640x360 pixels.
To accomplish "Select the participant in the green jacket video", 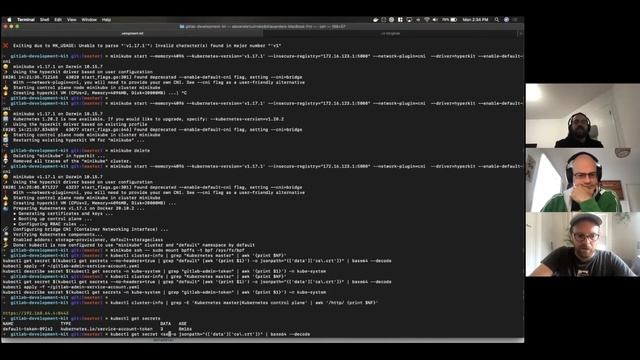I will [582, 180].
